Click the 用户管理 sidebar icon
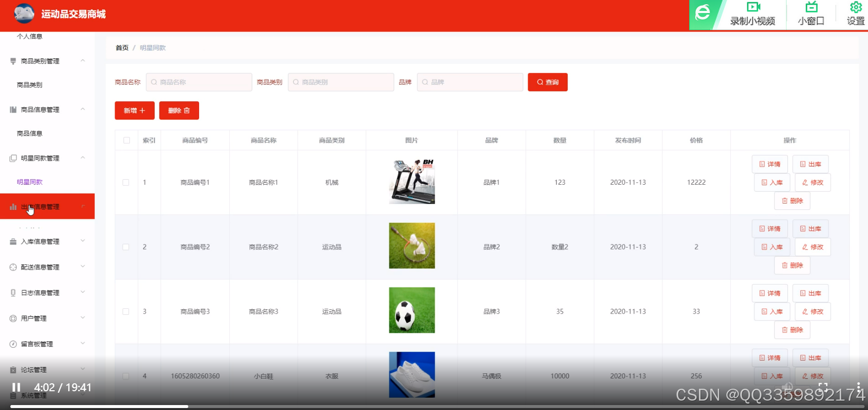The width and height of the screenshot is (868, 410). 13,319
